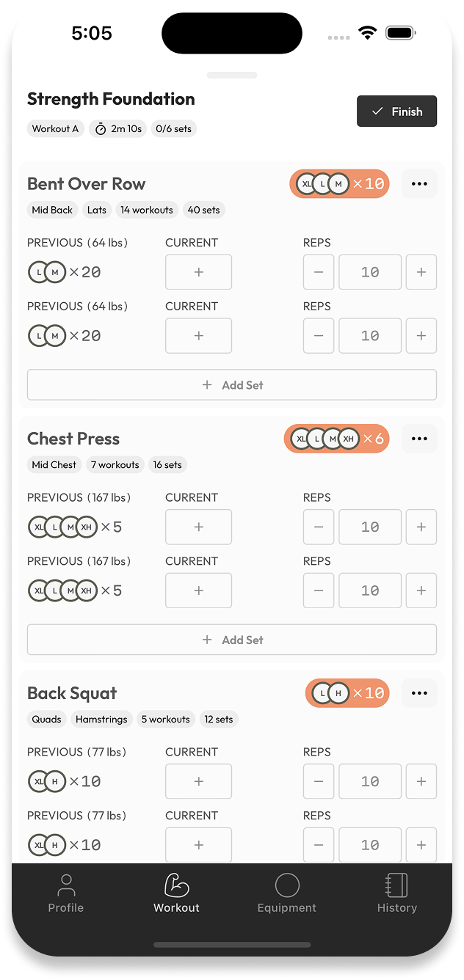Increase reps for first Back Squat set
The image size is (464, 980).
point(421,781)
